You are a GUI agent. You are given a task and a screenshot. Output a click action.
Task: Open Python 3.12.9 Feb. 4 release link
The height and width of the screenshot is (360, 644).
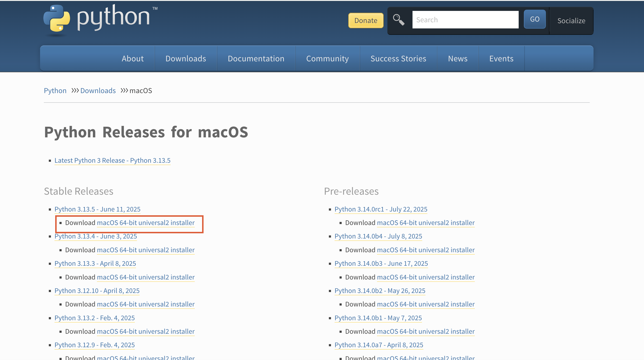[x=95, y=345]
